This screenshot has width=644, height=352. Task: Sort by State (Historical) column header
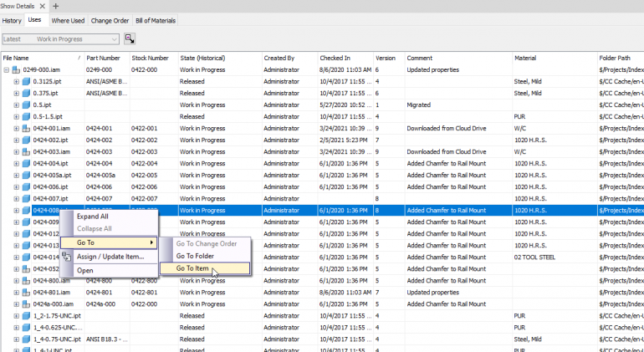coord(220,58)
